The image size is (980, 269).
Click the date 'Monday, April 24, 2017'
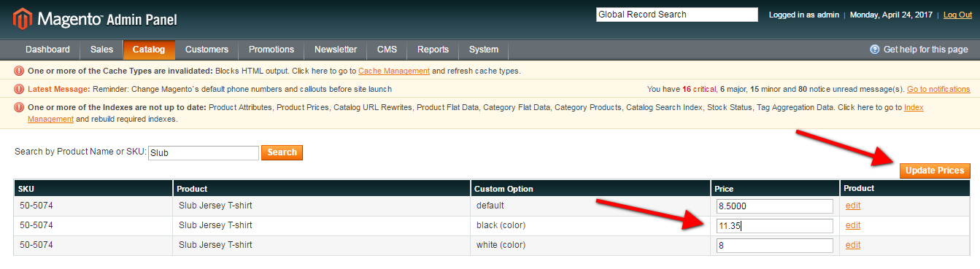coord(892,15)
